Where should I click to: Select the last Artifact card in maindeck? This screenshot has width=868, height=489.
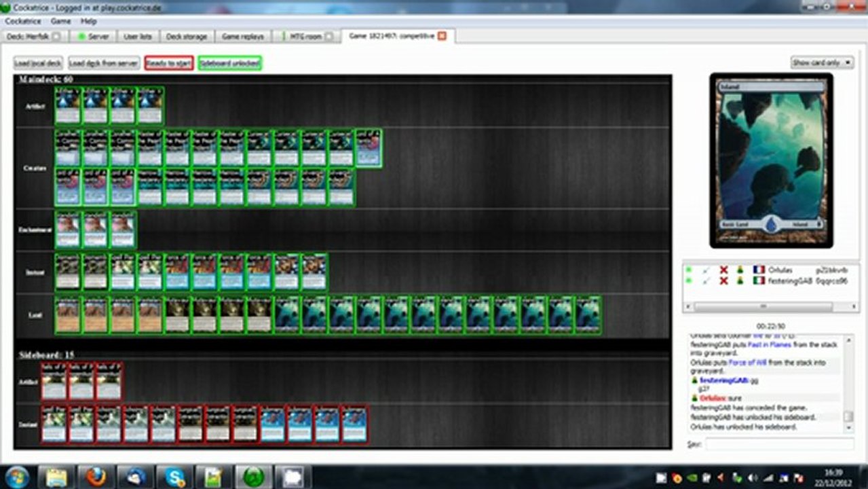[150, 105]
